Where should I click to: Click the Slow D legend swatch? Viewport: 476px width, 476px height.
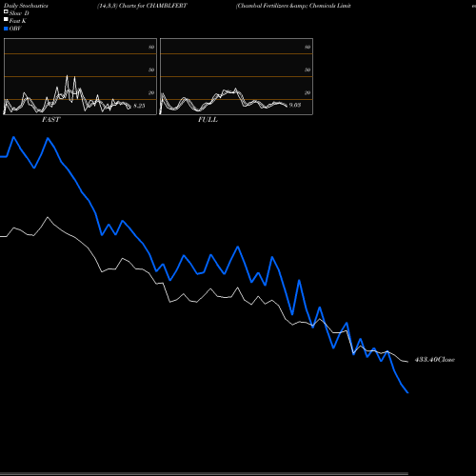pyautogui.click(x=6, y=11)
